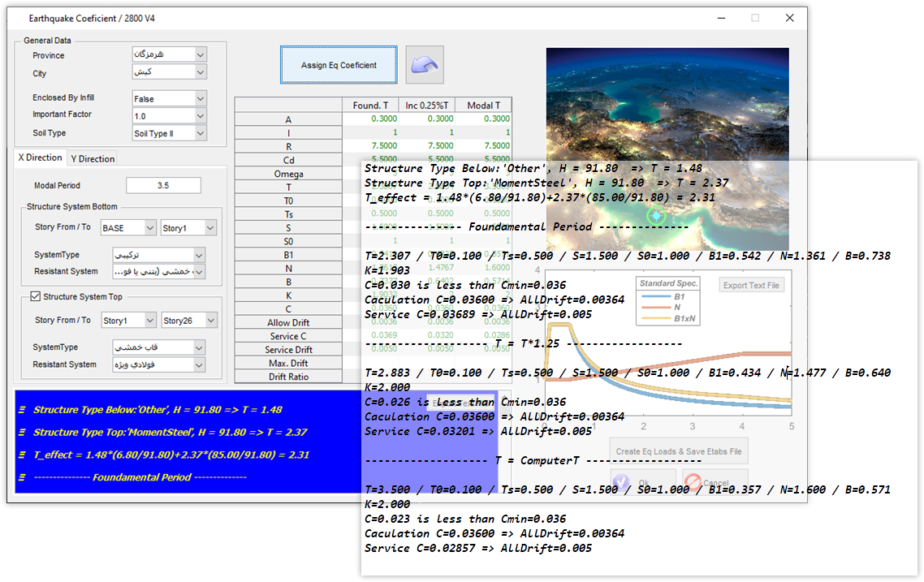
Task: Open the Important Factor dropdown
Action: pyautogui.click(x=200, y=116)
